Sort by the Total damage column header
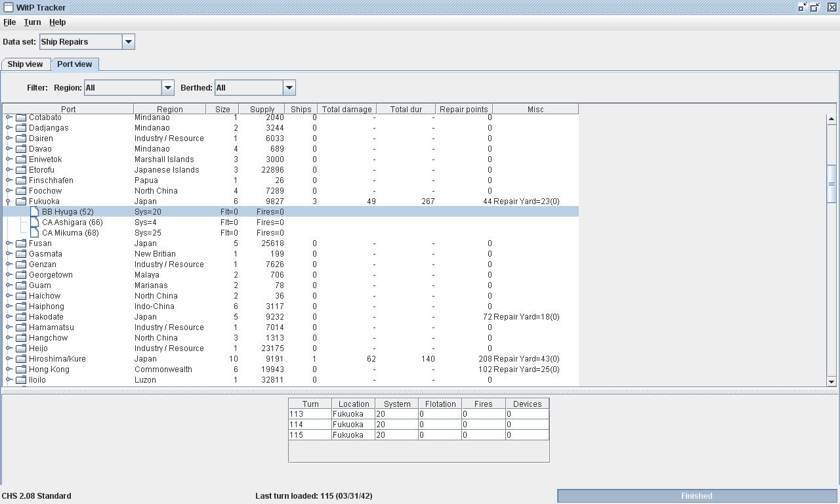This screenshot has height=504, width=840. point(346,109)
